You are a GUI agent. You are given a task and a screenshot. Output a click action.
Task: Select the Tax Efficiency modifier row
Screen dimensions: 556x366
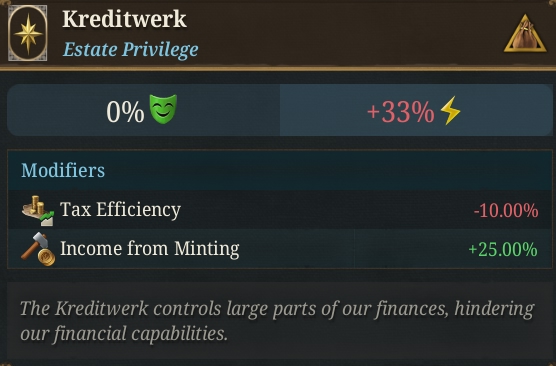coord(280,210)
